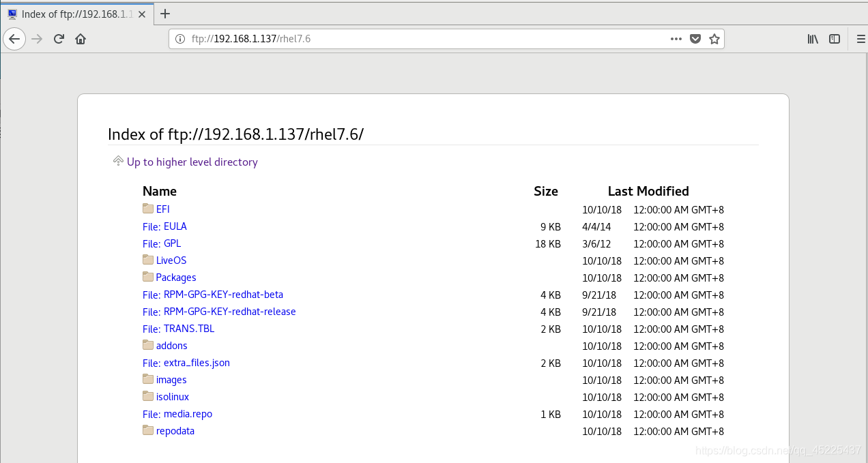
Task: Sort listing by Last Modified column header
Action: tap(648, 192)
